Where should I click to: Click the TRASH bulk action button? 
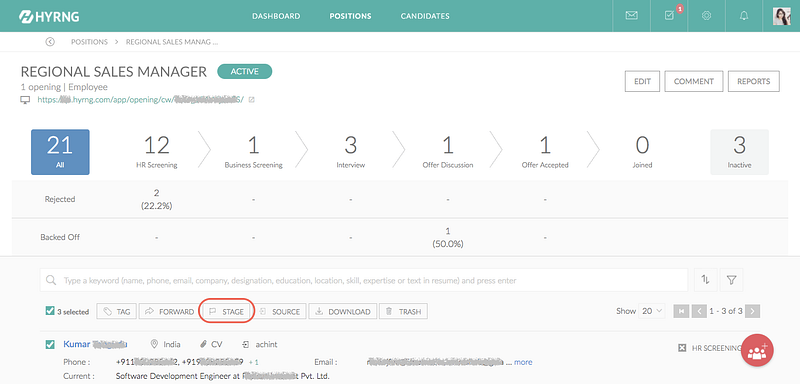click(x=403, y=312)
